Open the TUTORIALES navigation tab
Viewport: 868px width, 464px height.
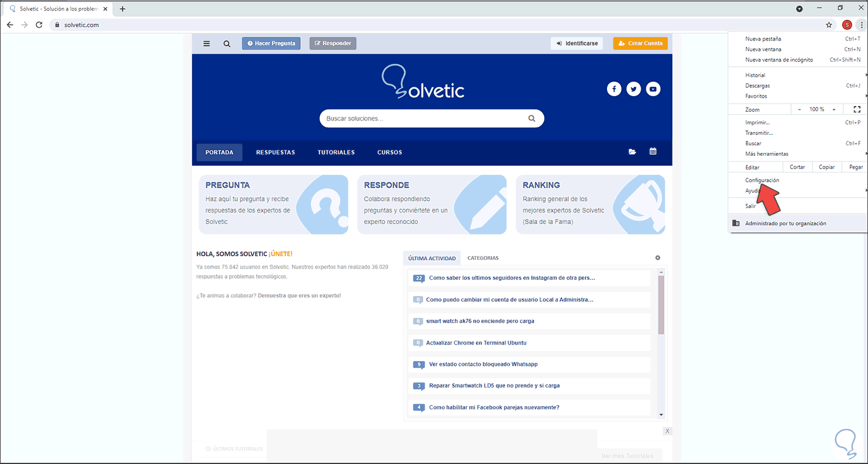coord(336,152)
